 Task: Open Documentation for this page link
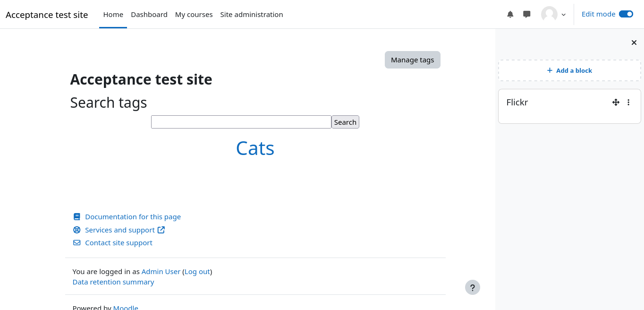(x=133, y=217)
